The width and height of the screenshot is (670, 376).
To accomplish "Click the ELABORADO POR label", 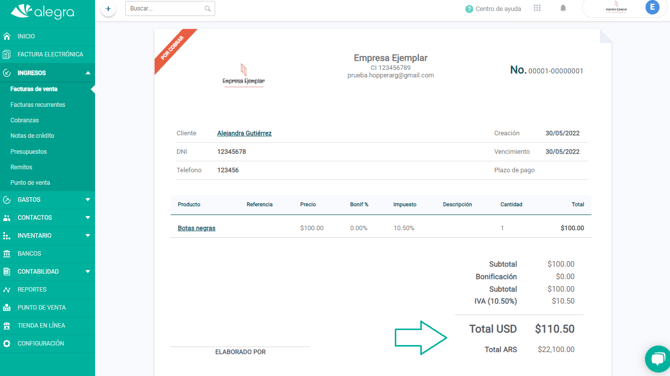I will coord(240,352).
